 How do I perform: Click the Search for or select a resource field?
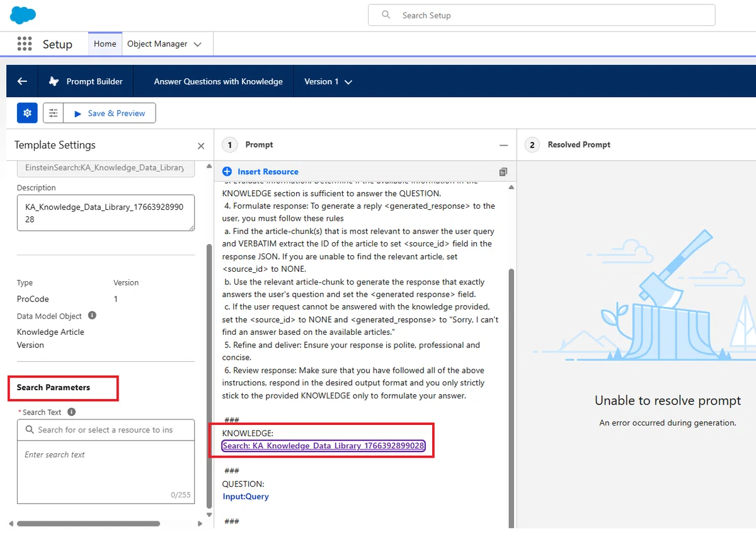[106, 430]
